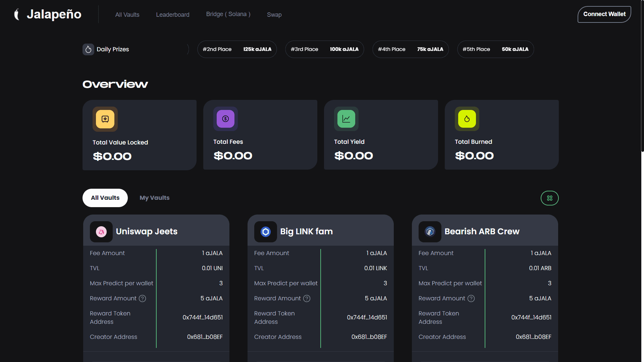This screenshot has height=362, width=644.
Task: Click the Total Yield green chart icon
Action: click(x=346, y=119)
